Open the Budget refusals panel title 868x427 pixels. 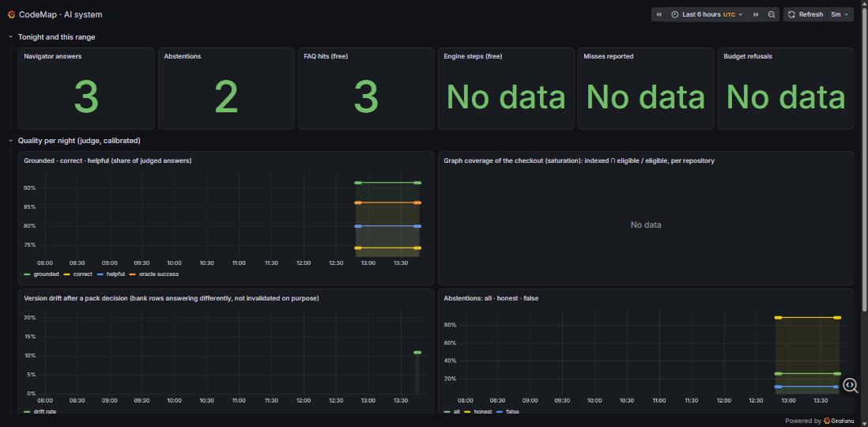748,56
